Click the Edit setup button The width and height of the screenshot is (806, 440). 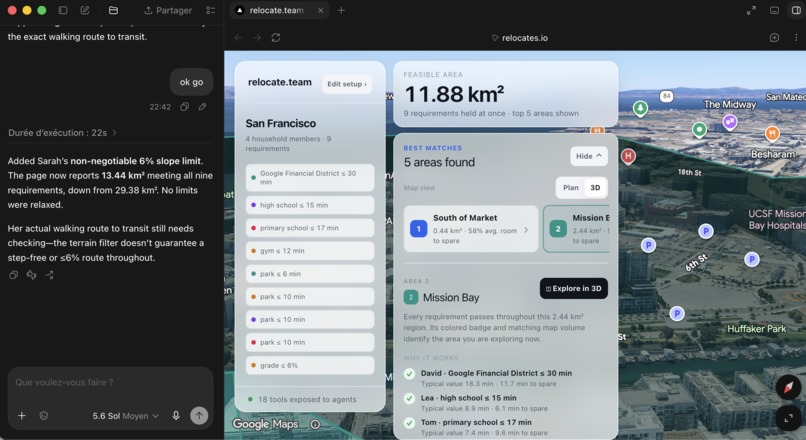347,84
